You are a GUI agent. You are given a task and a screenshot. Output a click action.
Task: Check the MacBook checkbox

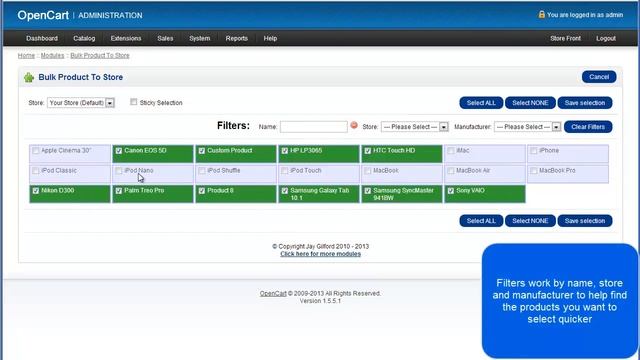pos(368,171)
